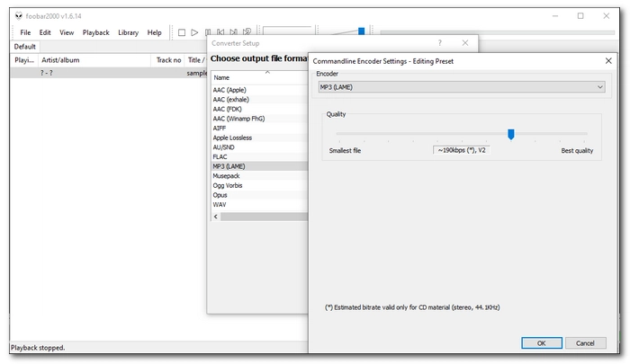Open the Encoder dropdown showing MP3 (LAME)
630x364 pixels.
pos(461,87)
